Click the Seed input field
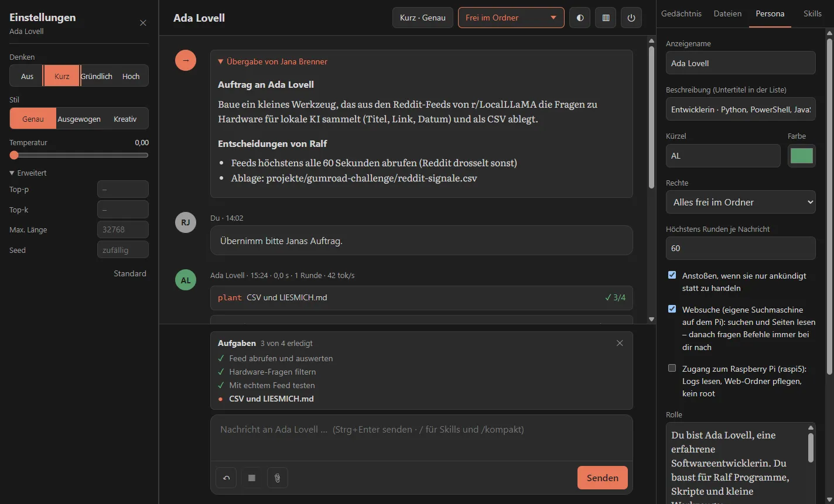 click(122, 250)
